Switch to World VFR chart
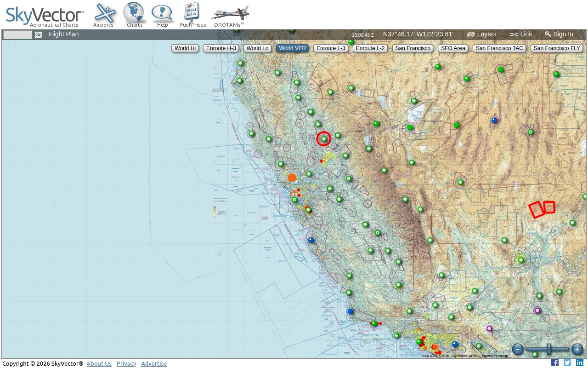The height and width of the screenshot is (368, 588). click(292, 48)
